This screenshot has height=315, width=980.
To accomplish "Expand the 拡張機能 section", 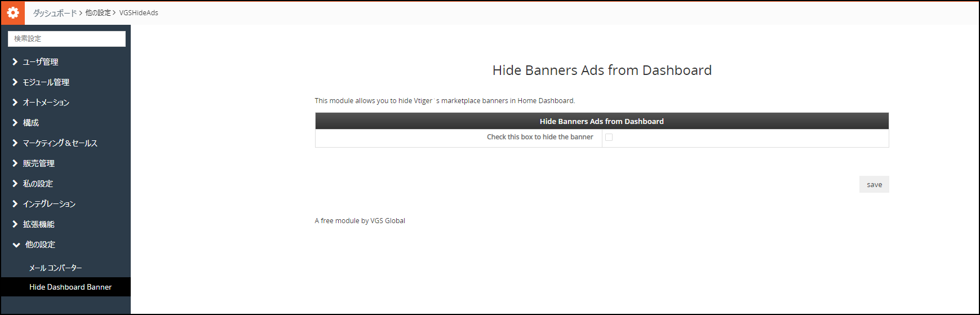I will [38, 224].
